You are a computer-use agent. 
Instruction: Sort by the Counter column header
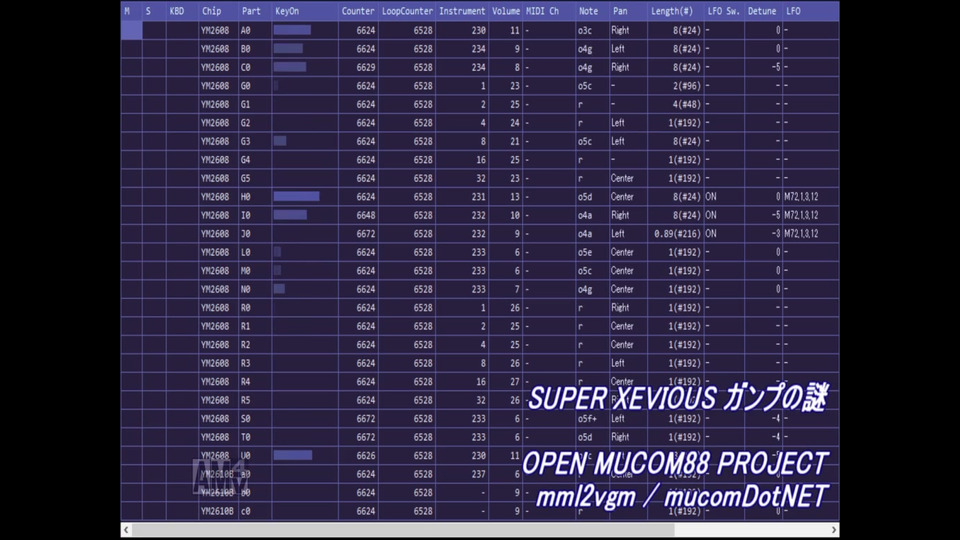point(358,11)
